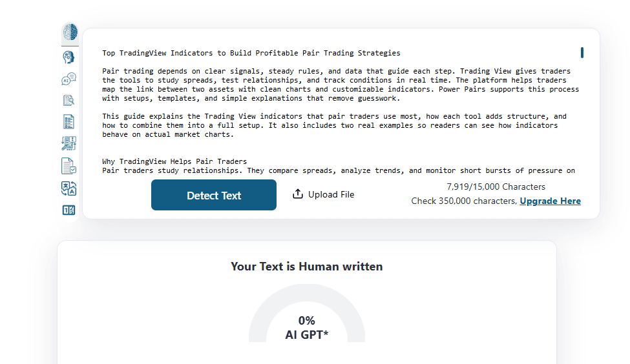630x364 pixels.
Task: Follow the Upgrade Here link
Action: click(550, 201)
